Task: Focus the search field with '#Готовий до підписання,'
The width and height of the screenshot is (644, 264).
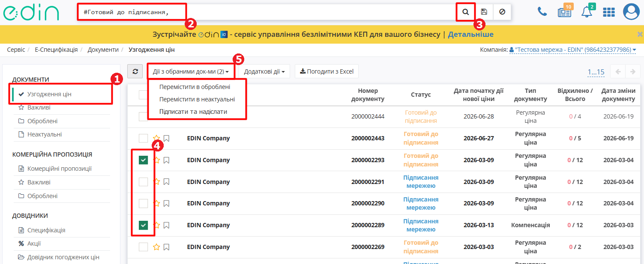Action: pyautogui.click(x=267, y=12)
